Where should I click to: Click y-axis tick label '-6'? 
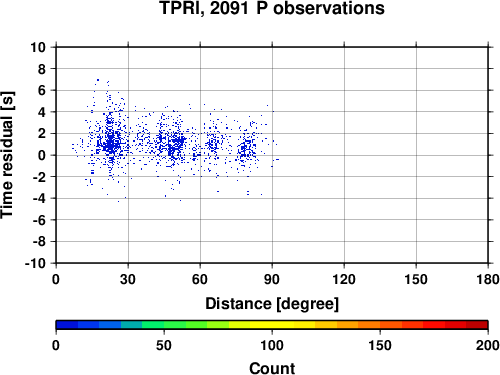coord(39,220)
